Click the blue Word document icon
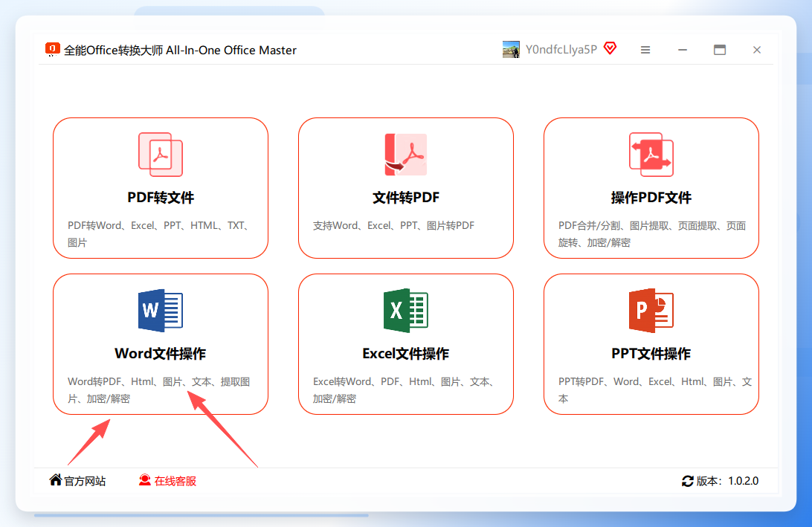This screenshot has height=527, width=812. [x=161, y=310]
